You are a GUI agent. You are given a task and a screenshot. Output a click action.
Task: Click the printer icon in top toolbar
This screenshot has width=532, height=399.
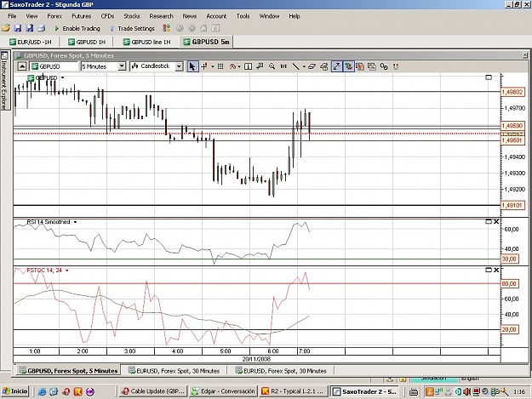click(41, 28)
